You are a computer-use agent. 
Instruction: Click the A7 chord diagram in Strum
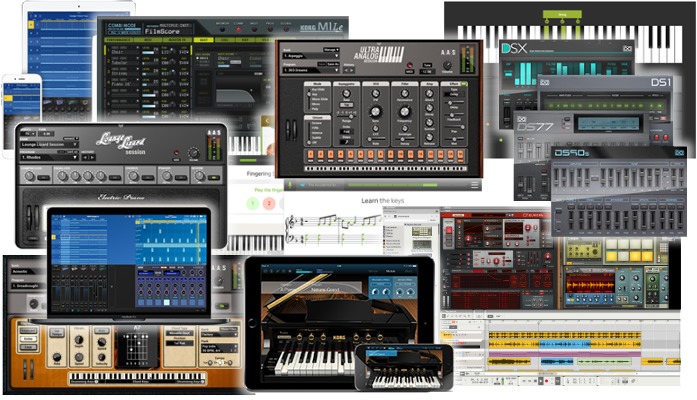(x=137, y=347)
